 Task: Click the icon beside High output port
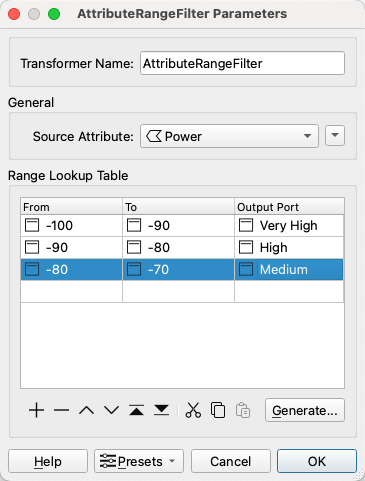tap(246, 247)
